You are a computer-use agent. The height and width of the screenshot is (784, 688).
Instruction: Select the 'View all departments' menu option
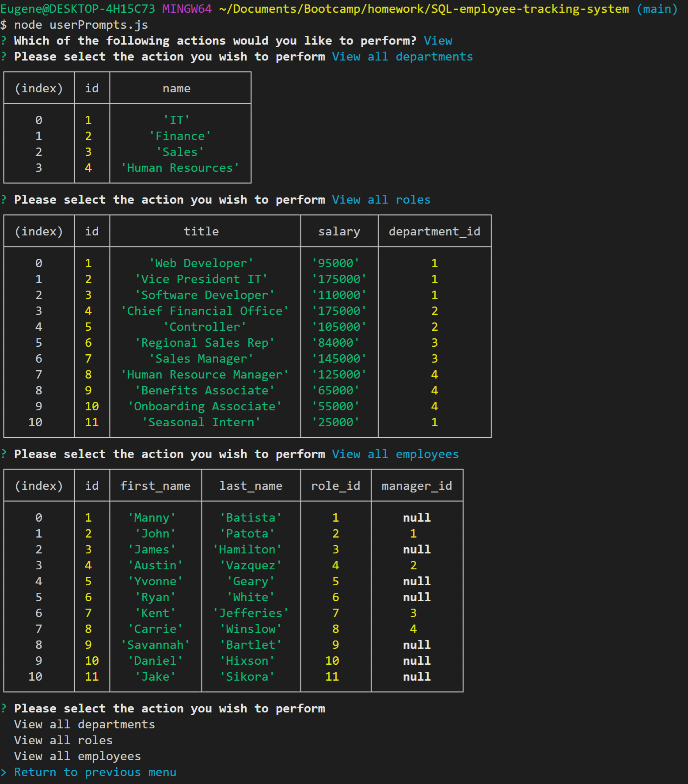[x=84, y=724]
